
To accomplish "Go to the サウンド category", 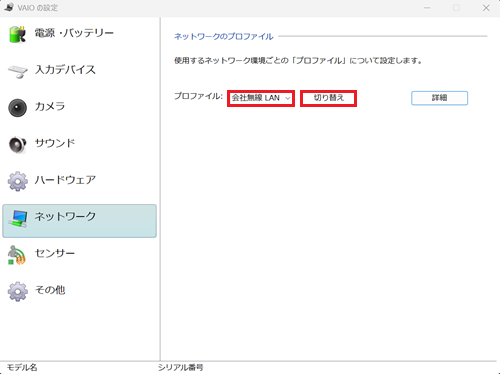I will [x=55, y=143].
